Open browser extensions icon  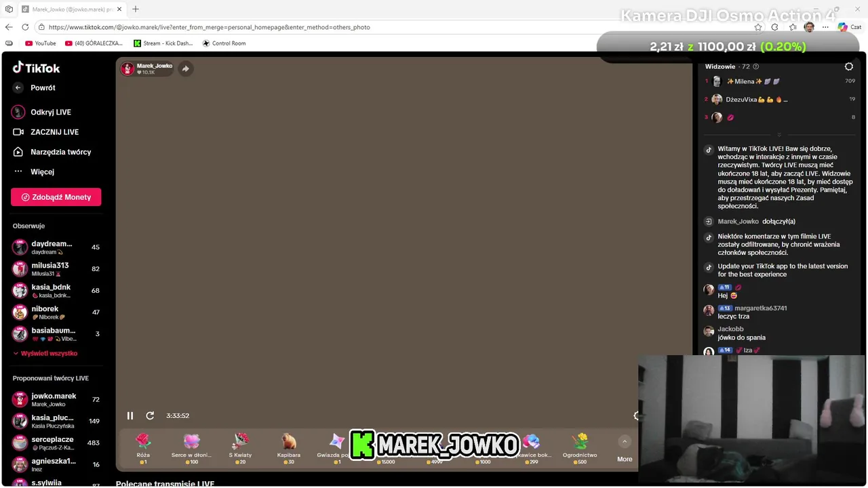click(x=775, y=27)
